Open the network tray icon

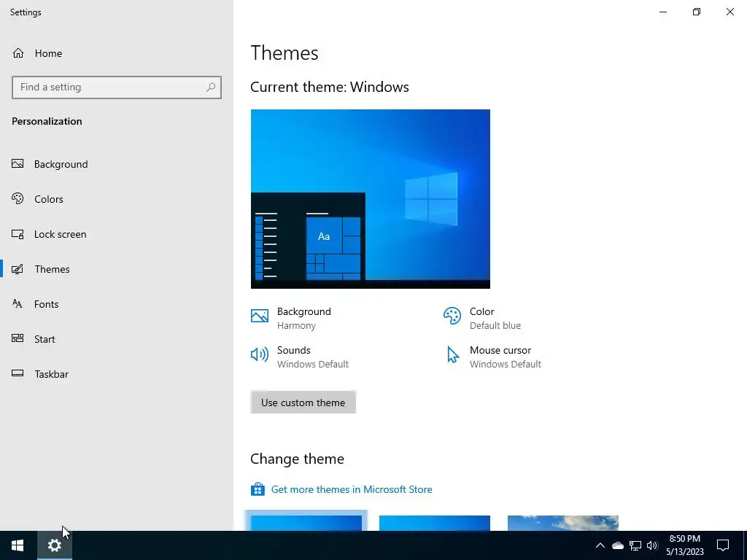635,545
